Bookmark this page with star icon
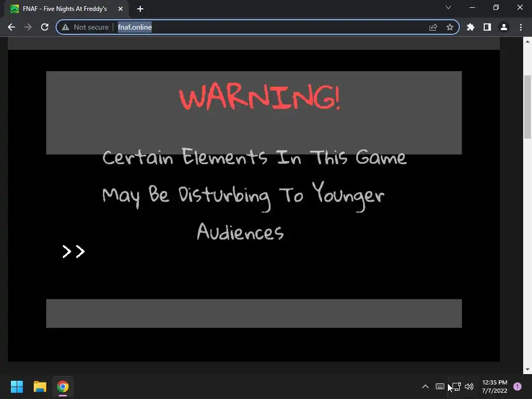 pos(450,27)
